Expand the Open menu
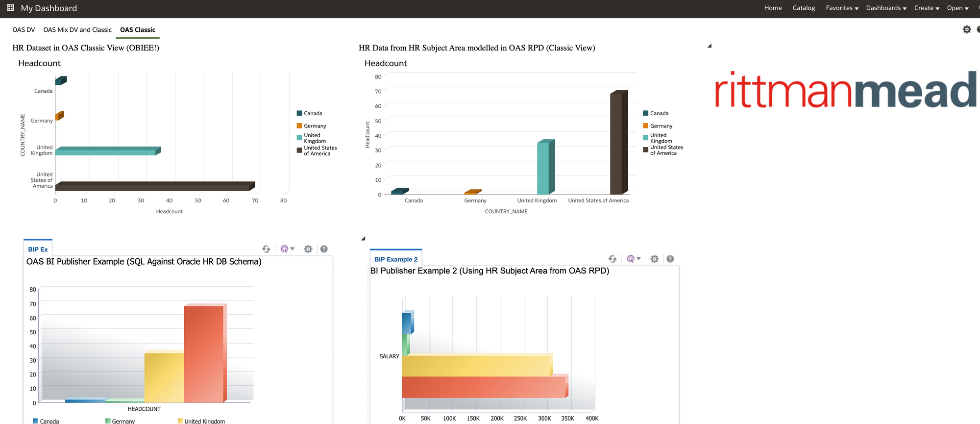 (957, 8)
